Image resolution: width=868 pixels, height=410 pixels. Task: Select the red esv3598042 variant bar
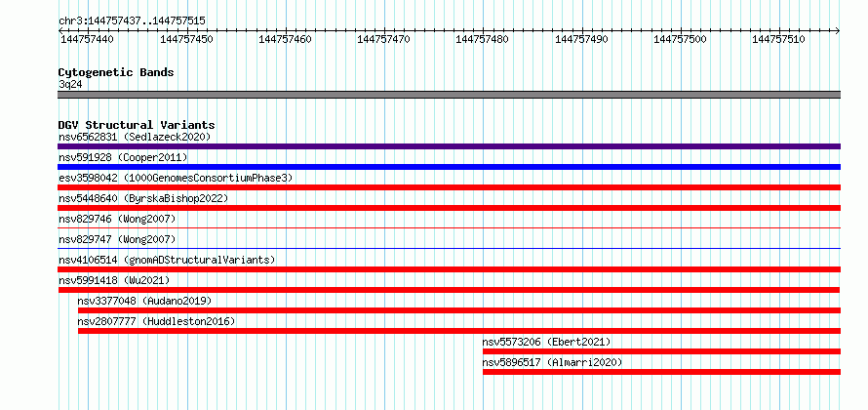pos(449,187)
